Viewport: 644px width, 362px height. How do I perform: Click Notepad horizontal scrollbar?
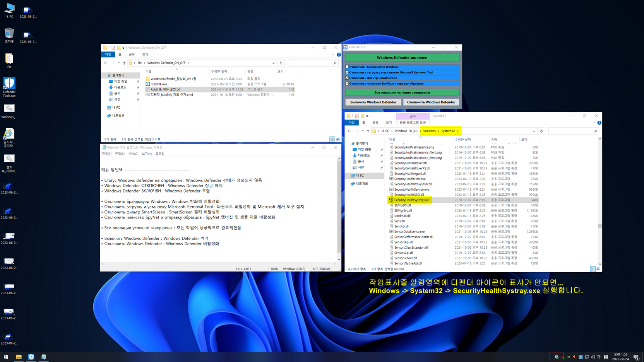click(x=219, y=264)
